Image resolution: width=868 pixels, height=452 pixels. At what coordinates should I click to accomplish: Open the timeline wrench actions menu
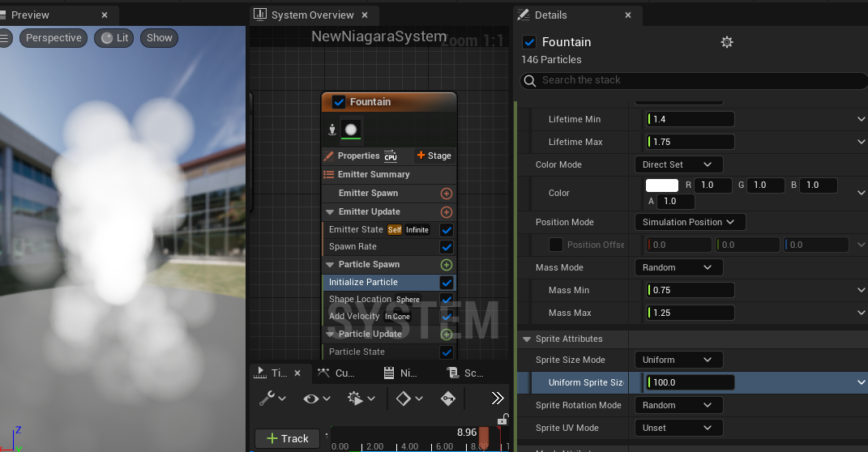[x=272, y=399]
